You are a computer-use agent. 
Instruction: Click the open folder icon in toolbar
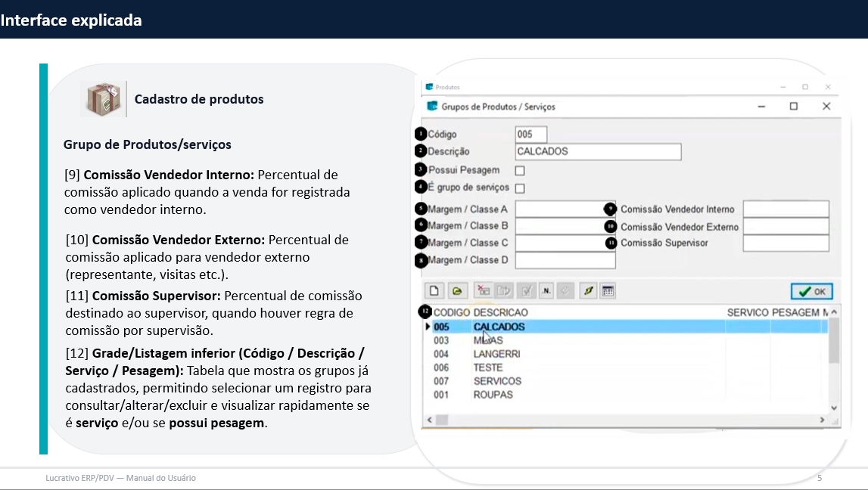(456, 291)
